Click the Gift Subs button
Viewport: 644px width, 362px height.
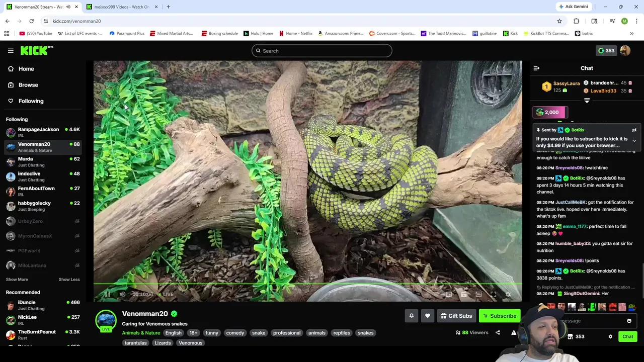click(456, 316)
